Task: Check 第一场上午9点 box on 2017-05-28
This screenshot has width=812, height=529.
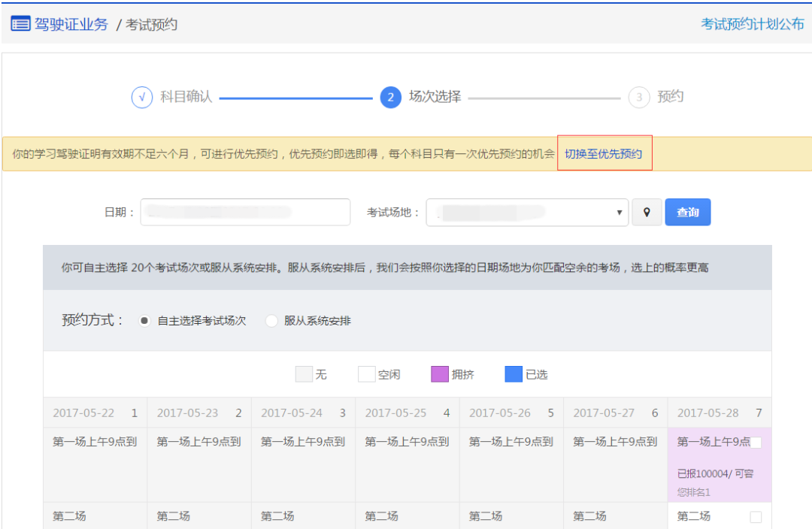Action: tap(756, 443)
